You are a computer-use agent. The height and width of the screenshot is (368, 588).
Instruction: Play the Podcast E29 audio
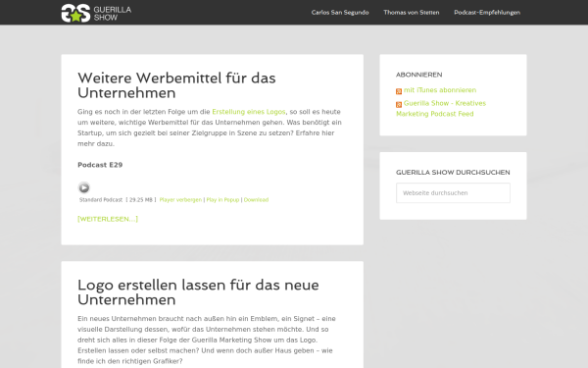click(x=84, y=187)
